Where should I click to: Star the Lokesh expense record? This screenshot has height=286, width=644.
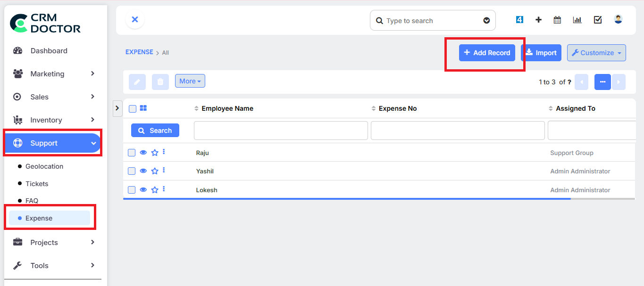[x=154, y=189]
